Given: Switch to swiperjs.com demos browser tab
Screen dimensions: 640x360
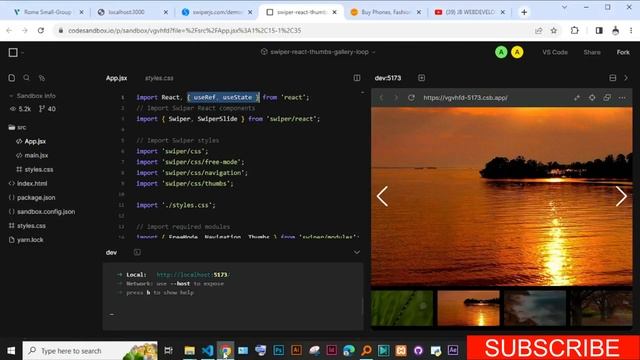Looking at the screenshot, I should [x=216, y=12].
